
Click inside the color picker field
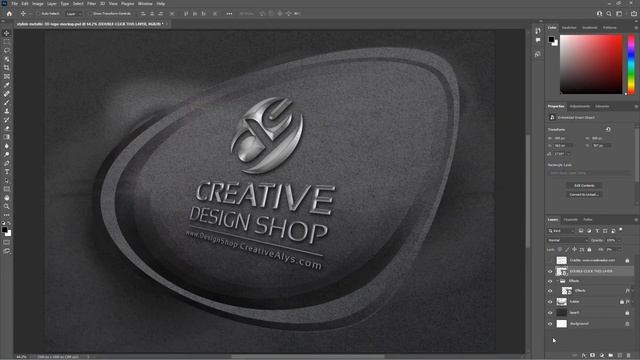591,64
